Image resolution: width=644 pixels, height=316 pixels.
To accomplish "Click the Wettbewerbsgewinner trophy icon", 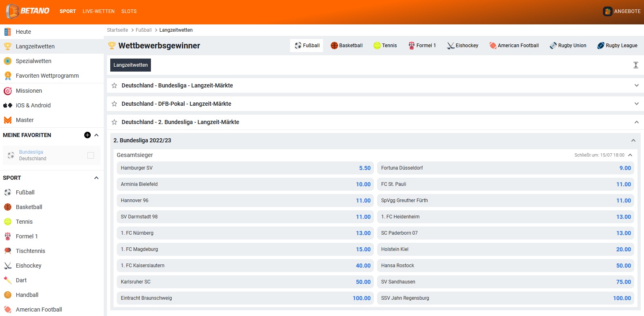I will pyautogui.click(x=112, y=46).
